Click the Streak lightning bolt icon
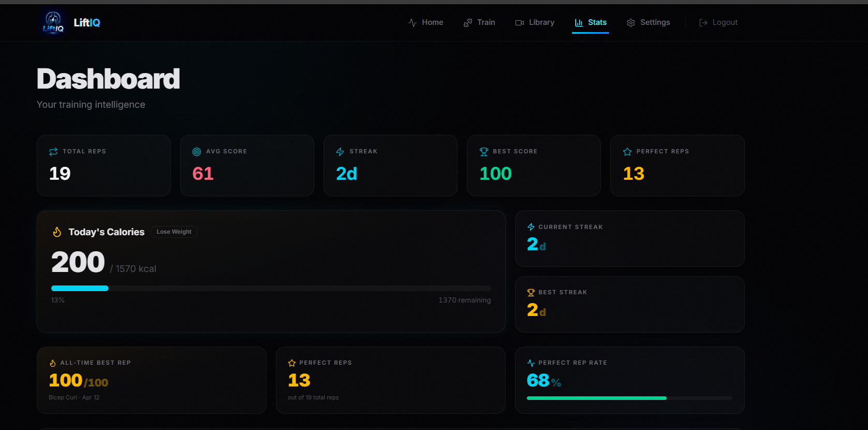This screenshot has height=430, width=868. click(340, 152)
